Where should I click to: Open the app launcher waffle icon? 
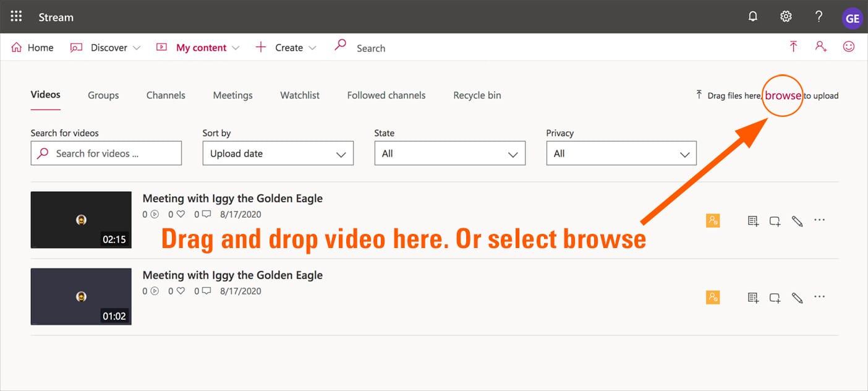tap(17, 17)
